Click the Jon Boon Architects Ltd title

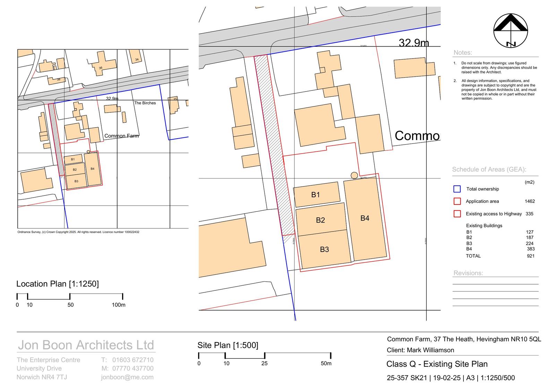pos(86,345)
